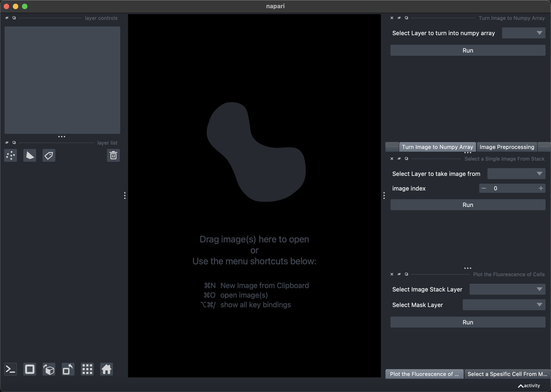Roll dimensions with the cube icon
The height and width of the screenshot is (392, 551).
pos(49,369)
